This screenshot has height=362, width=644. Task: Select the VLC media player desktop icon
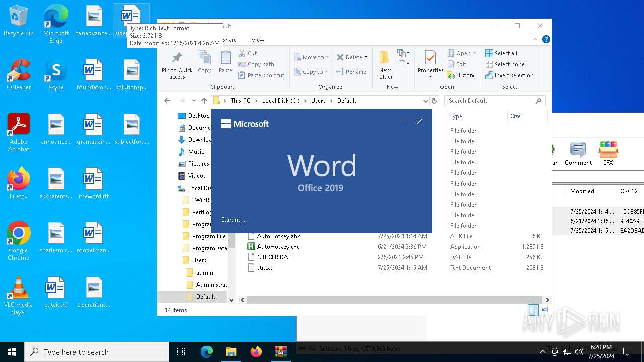point(19,296)
